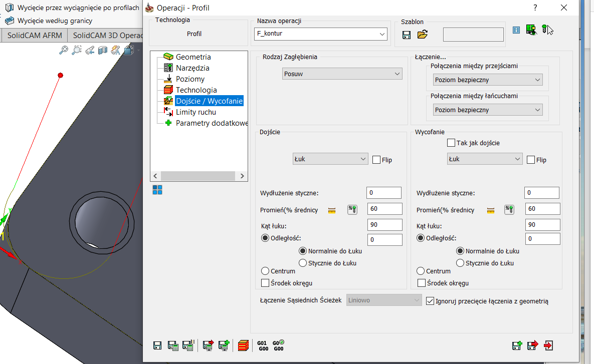Select Normalnie do Łuku radio in Dojście

(x=303, y=251)
